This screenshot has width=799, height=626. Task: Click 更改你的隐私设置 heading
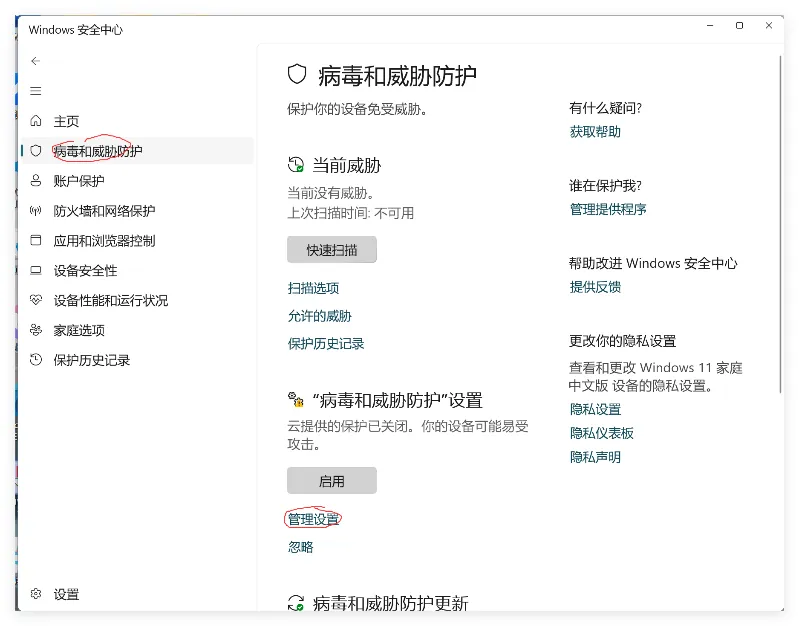point(623,341)
